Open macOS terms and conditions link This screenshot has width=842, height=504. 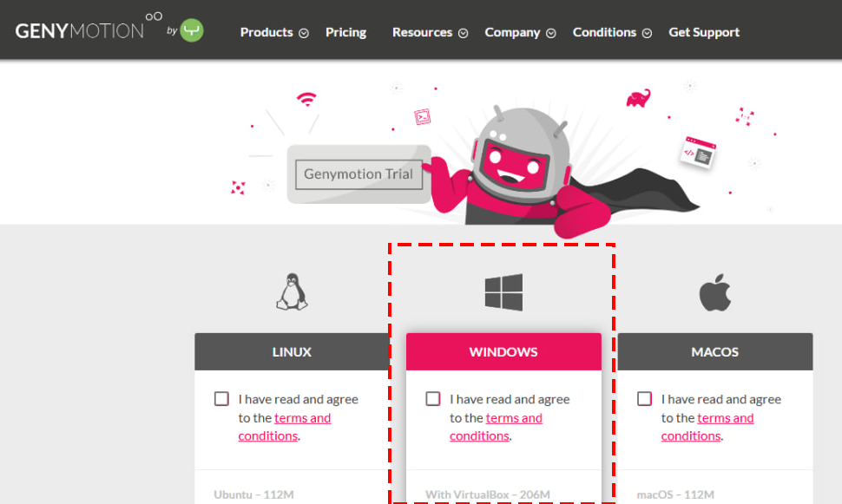[x=725, y=418]
